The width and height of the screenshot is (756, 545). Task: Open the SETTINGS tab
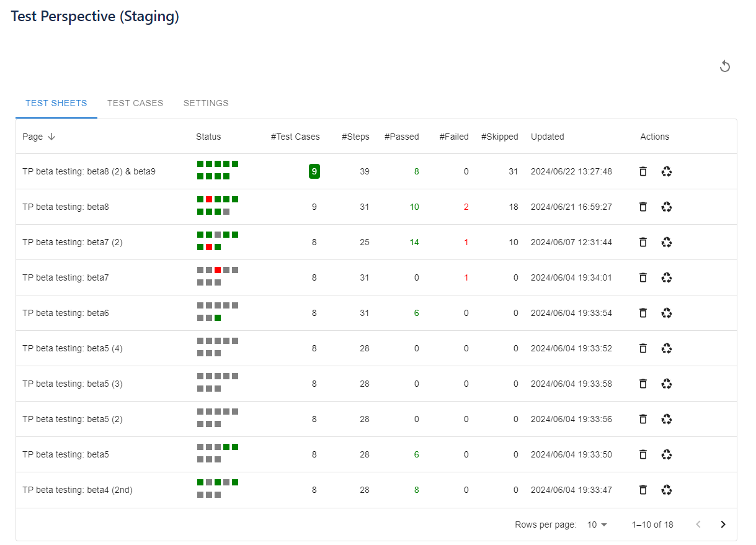(x=206, y=103)
